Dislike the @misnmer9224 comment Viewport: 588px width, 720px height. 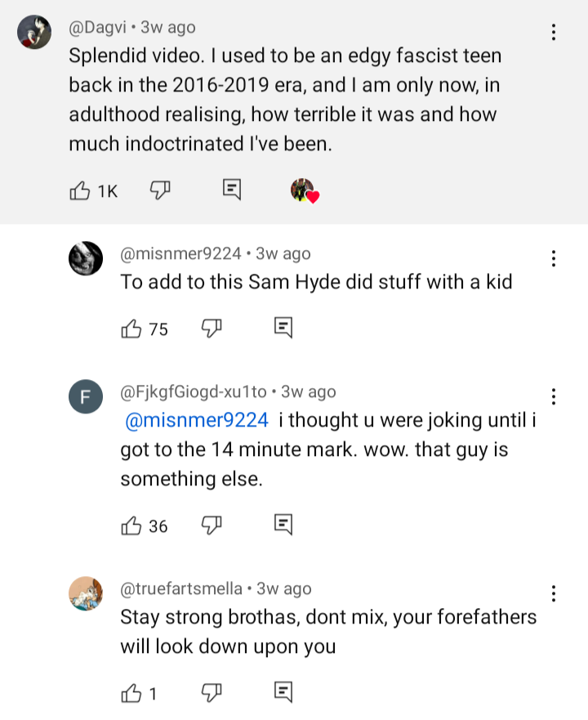[x=211, y=329]
